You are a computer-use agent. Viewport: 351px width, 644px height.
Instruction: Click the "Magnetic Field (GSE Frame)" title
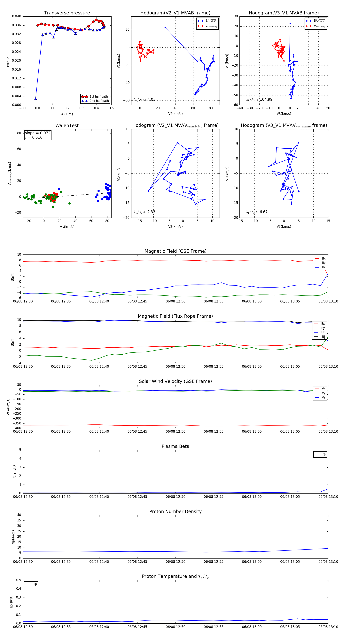point(175,251)
